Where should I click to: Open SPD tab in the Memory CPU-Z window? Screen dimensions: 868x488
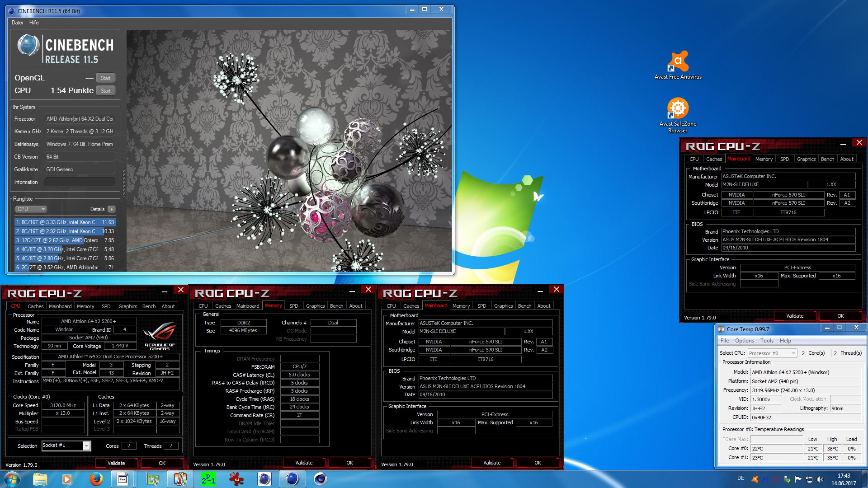[293, 306]
